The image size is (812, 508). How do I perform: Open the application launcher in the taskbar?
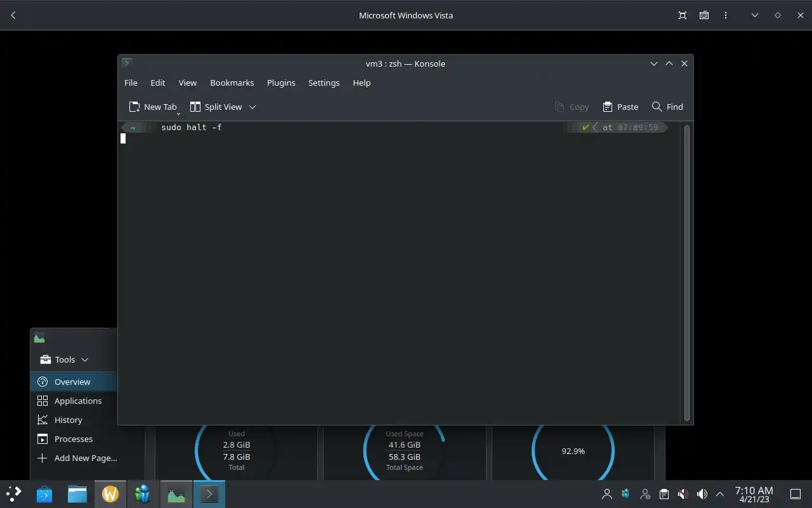[x=14, y=493]
